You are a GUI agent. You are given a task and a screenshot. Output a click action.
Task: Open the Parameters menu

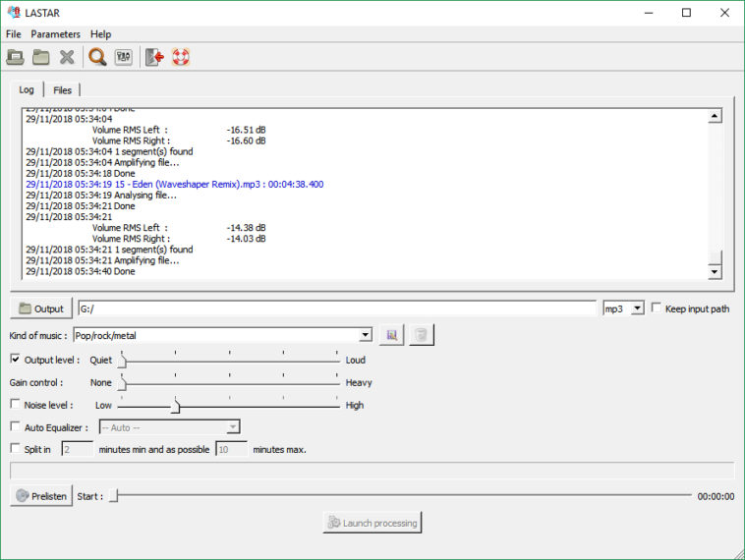coord(55,34)
